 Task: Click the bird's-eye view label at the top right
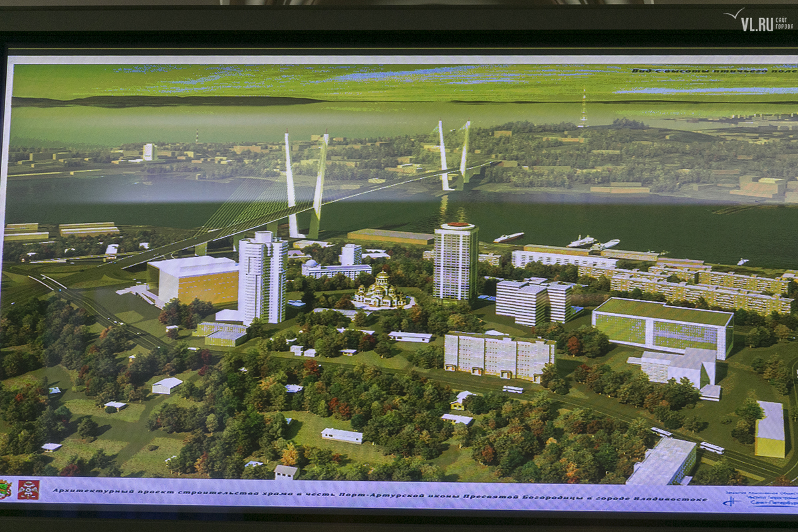712,70
